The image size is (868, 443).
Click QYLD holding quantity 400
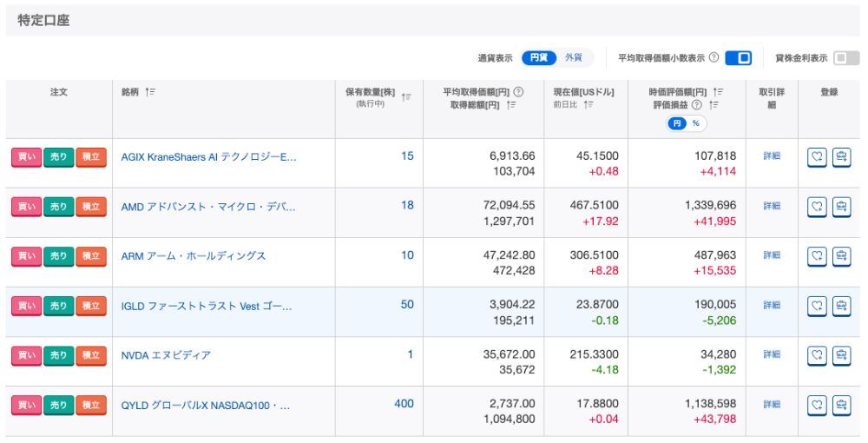[x=404, y=404]
